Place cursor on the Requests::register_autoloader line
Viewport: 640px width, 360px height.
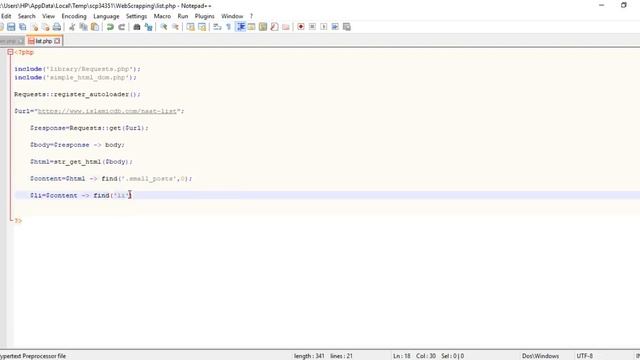click(78, 94)
